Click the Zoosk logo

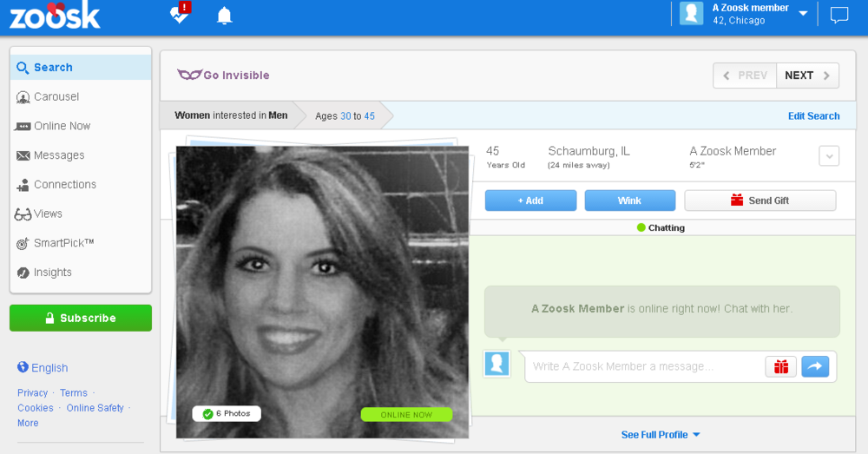[55, 16]
